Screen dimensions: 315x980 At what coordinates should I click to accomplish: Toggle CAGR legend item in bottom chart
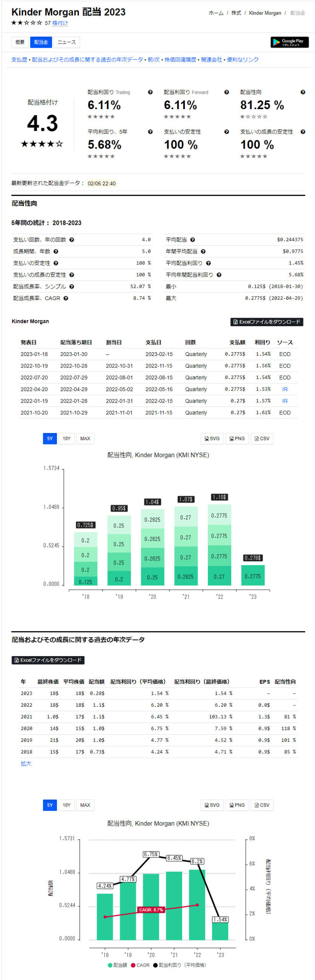[140, 965]
